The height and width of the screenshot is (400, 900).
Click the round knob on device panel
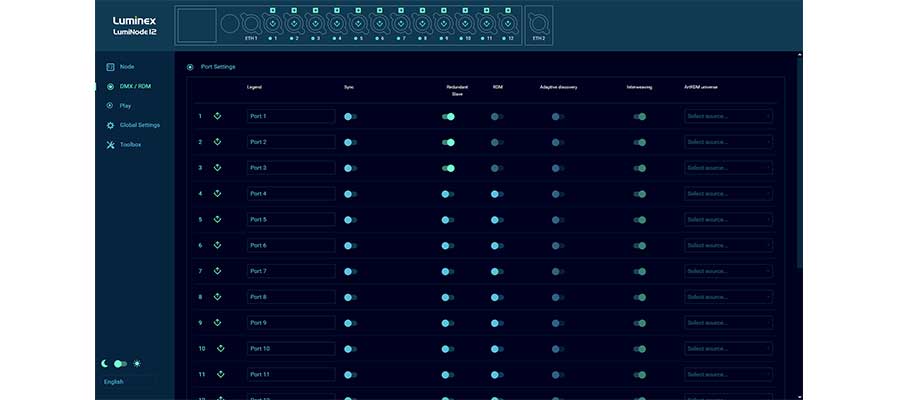[x=230, y=24]
